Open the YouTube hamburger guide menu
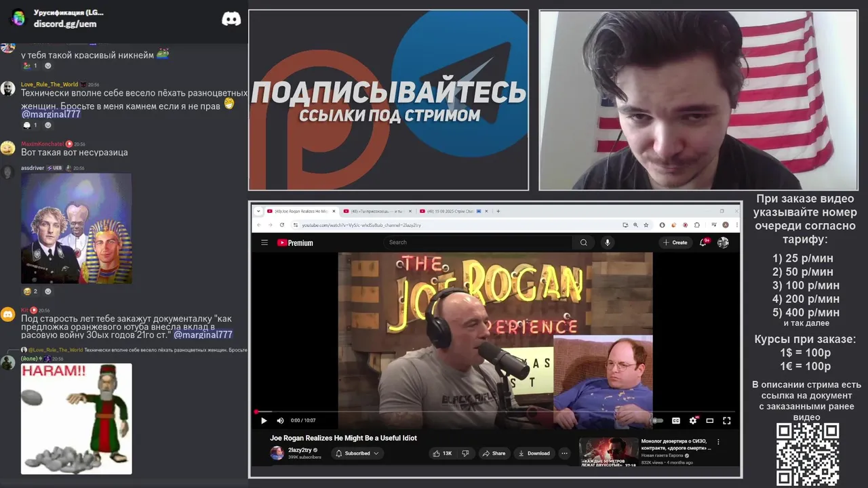The image size is (868, 488). point(264,243)
